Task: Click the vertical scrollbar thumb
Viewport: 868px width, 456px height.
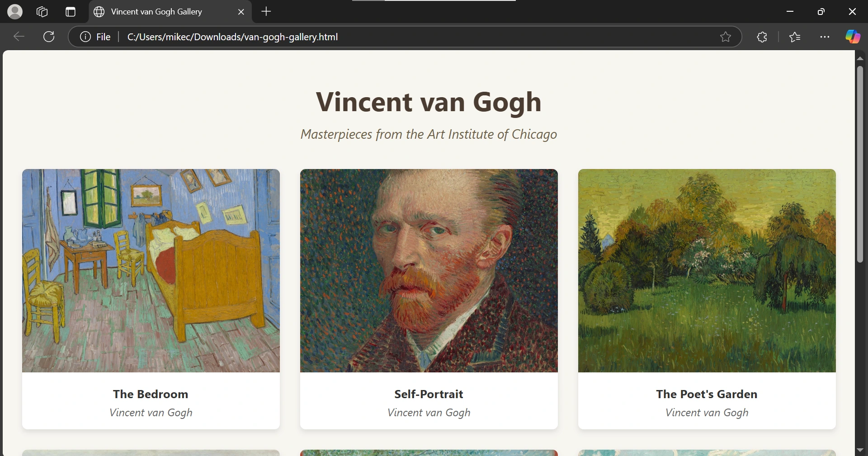Action: (x=860, y=164)
